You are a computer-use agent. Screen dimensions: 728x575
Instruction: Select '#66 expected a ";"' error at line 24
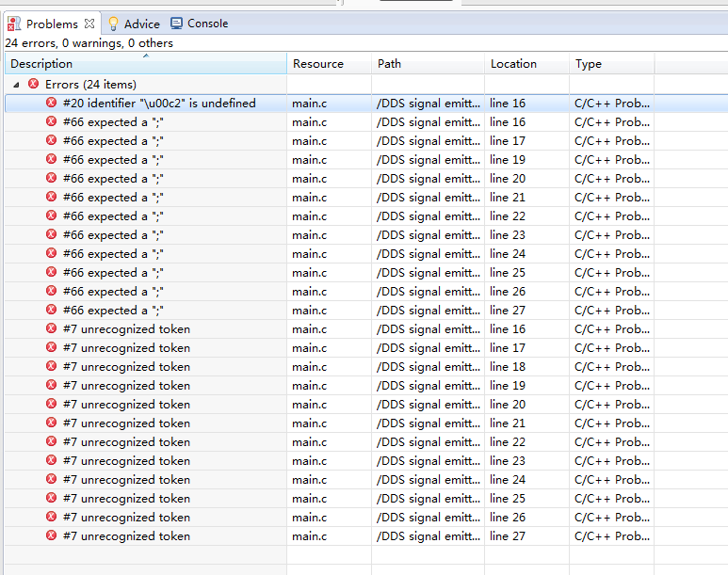pos(113,254)
